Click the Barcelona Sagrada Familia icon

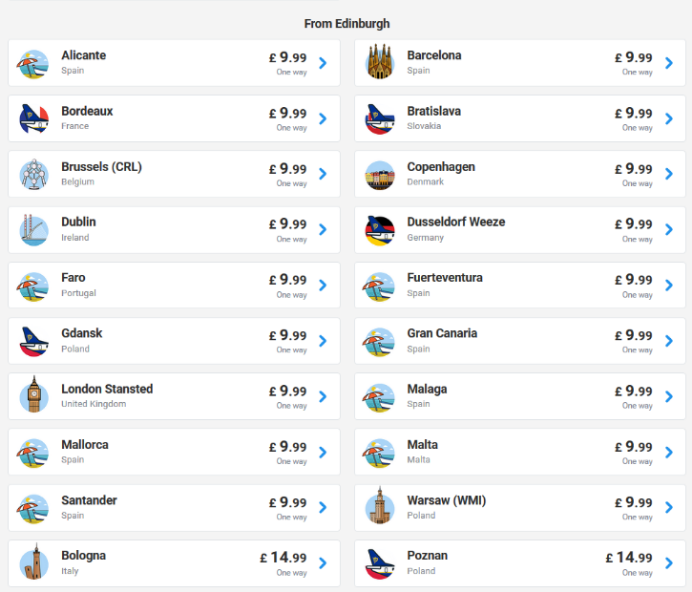point(380,62)
